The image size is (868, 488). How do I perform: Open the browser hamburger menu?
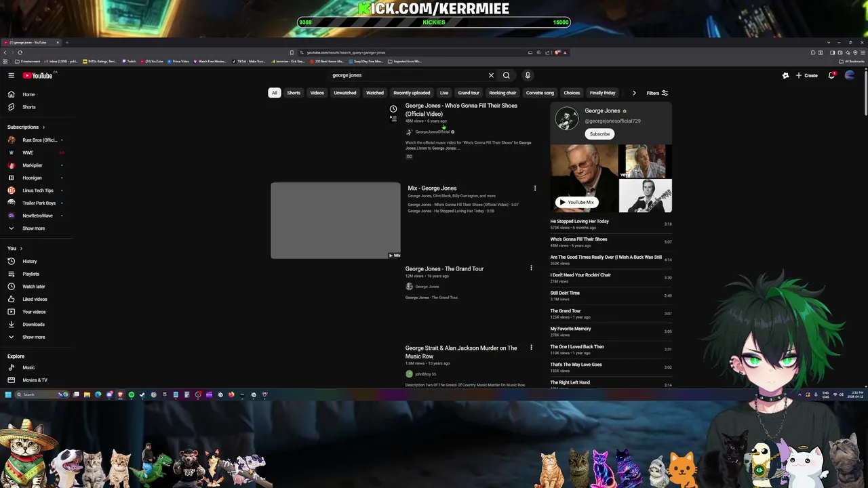pyautogui.click(x=862, y=52)
